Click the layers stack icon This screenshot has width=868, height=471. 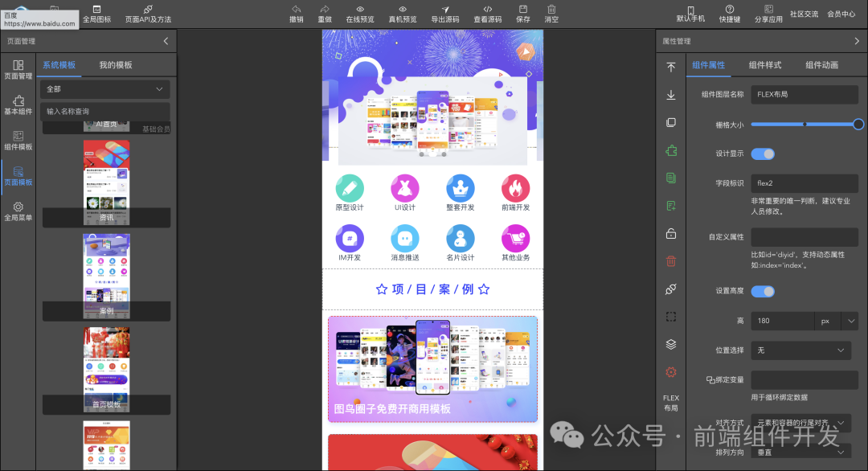pos(671,344)
